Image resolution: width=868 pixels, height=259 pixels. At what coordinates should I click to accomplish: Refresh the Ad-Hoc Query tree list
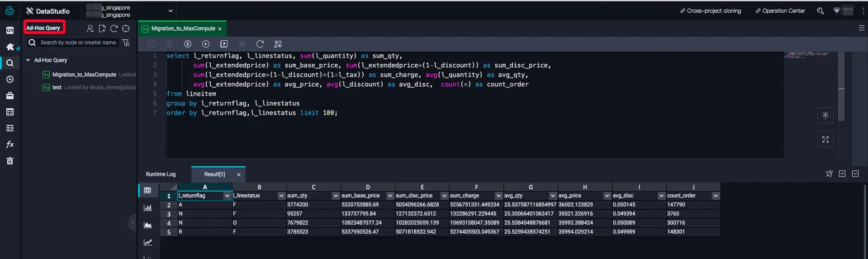[x=114, y=29]
